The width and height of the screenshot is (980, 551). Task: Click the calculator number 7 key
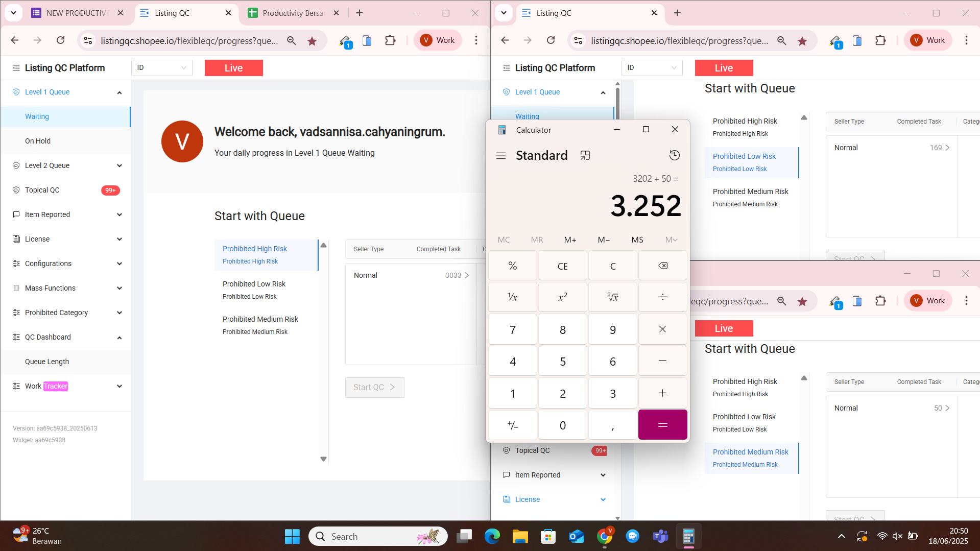pyautogui.click(x=513, y=329)
